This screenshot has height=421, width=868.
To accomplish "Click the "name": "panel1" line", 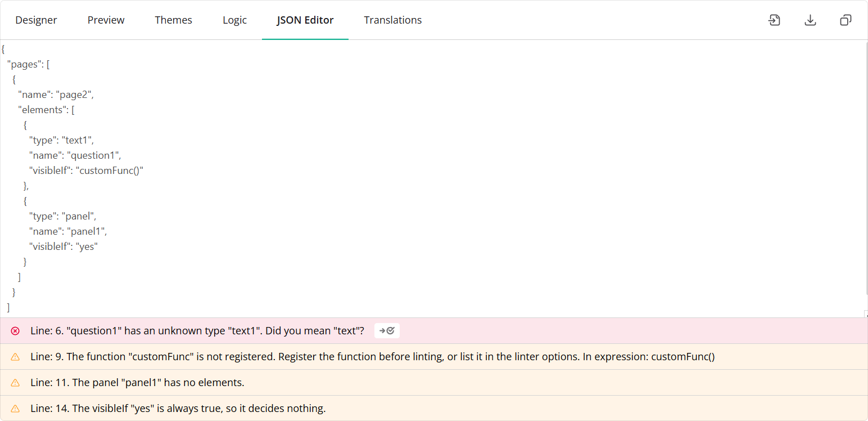I will (x=68, y=231).
